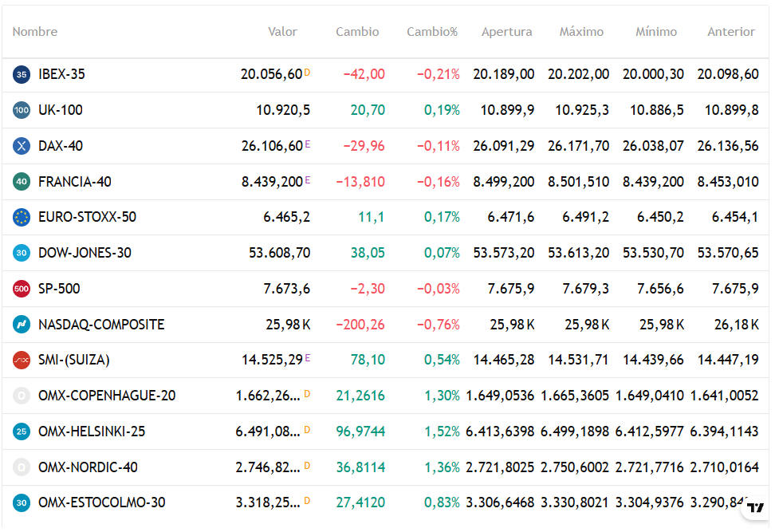Open the OMX-COPENHAGUE-20 index link
The height and width of the screenshot is (532, 775).
coord(107,396)
